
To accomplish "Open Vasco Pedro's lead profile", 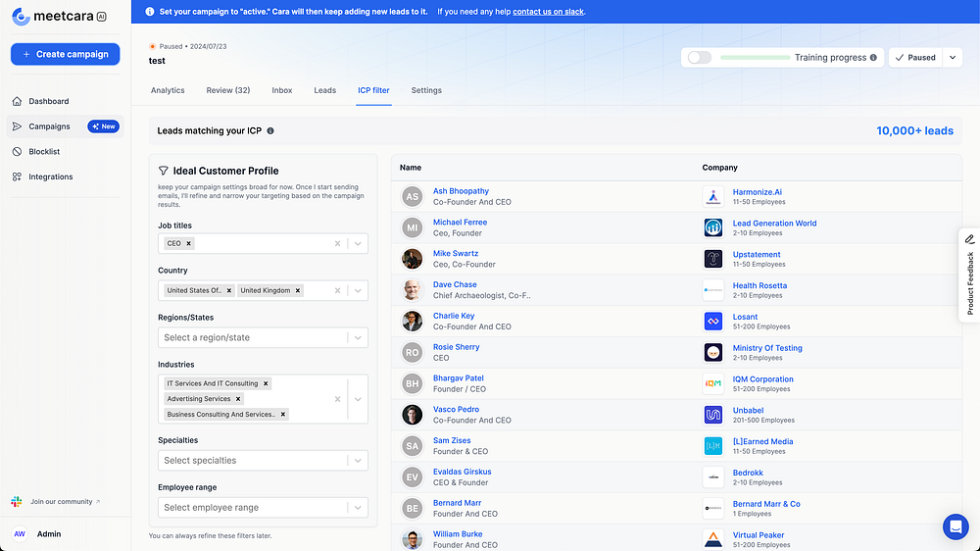I will pyautogui.click(x=457, y=409).
